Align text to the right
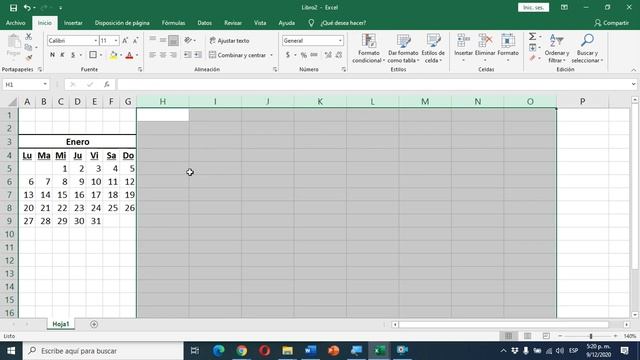 coord(173,55)
